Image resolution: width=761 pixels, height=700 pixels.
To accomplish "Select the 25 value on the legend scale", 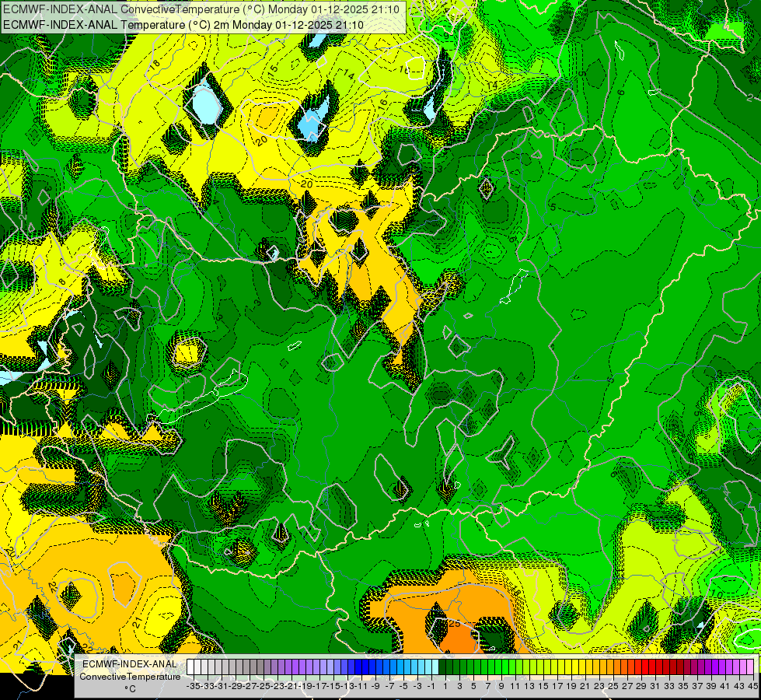I will click(613, 686).
